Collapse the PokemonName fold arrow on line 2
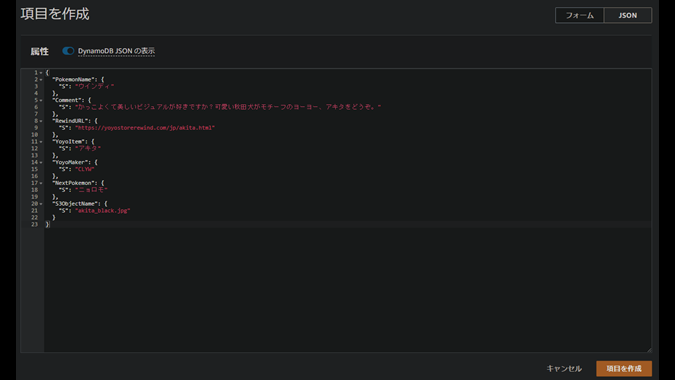The height and width of the screenshot is (380, 675). coord(41,80)
